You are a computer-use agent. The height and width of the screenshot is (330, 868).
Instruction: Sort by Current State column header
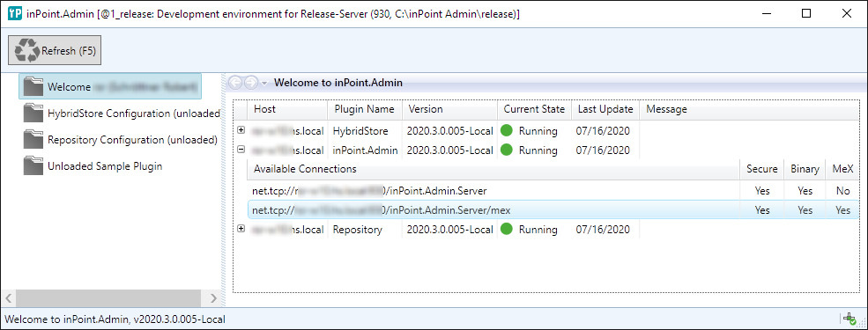pyautogui.click(x=534, y=109)
